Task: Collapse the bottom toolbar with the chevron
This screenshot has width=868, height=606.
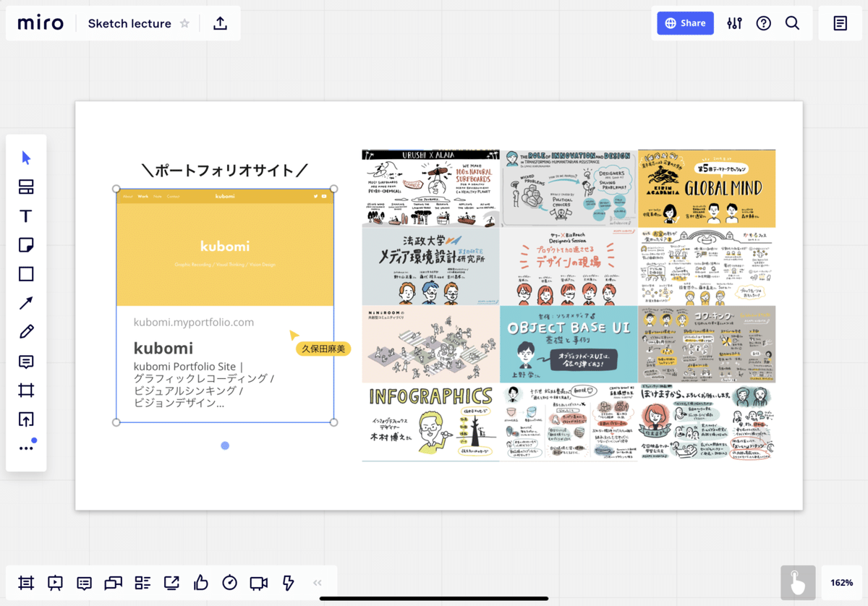Action: point(316,583)
